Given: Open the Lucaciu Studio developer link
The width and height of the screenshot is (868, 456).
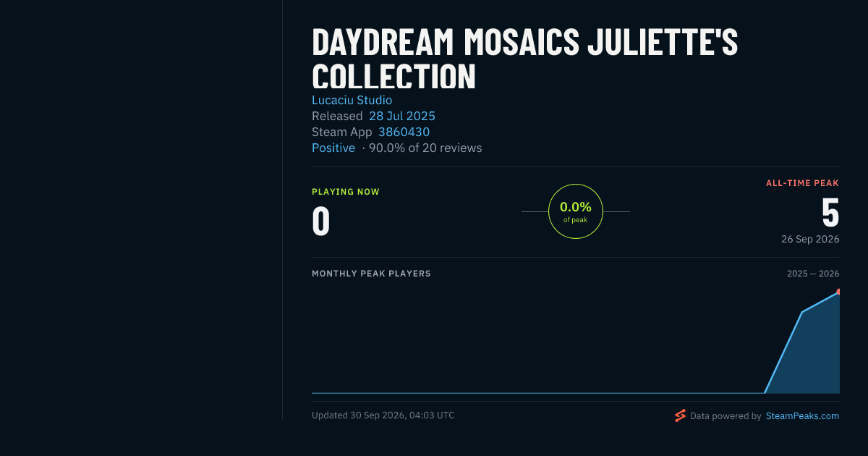Looking at the screenshot, I should click(x=352, y=100).
